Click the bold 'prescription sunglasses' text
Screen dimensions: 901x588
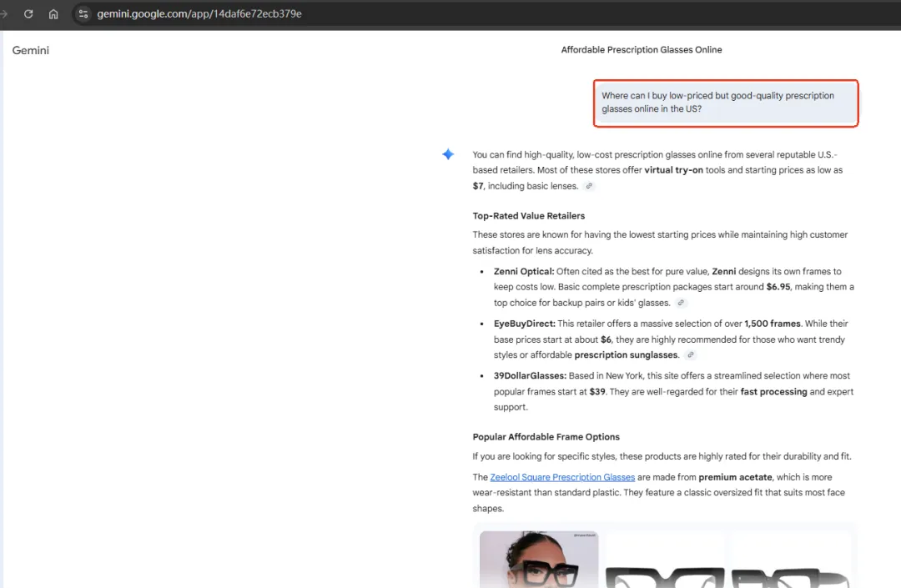(626, 354)
